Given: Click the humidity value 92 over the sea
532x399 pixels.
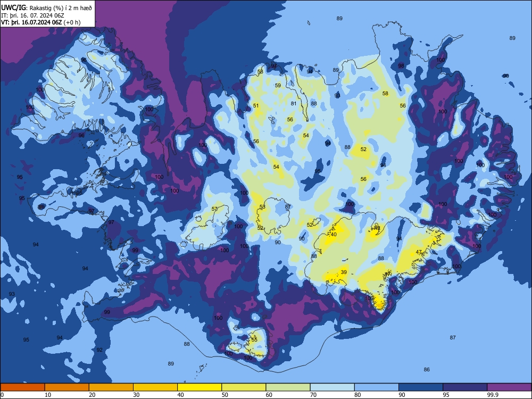Looking at the screenshot, I should pyautogui.click(x=99, y=350).
